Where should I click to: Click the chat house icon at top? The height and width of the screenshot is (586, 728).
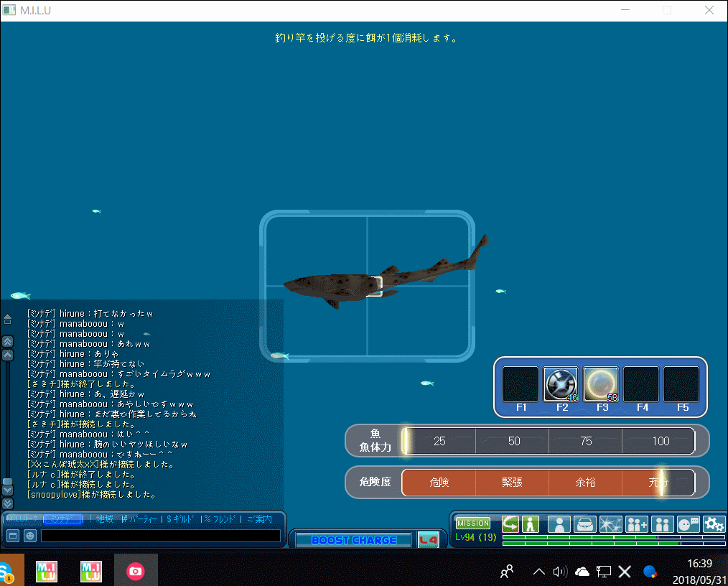tap(7, 320)
